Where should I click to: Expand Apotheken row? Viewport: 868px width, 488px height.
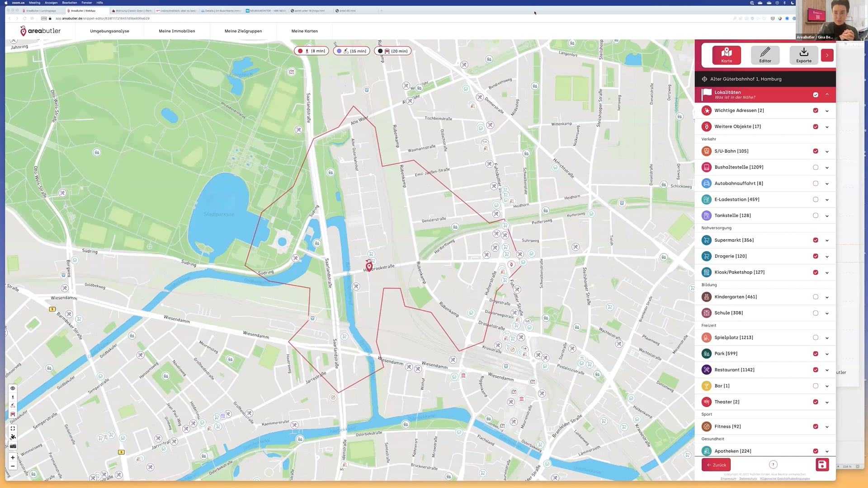pos(827,451)
